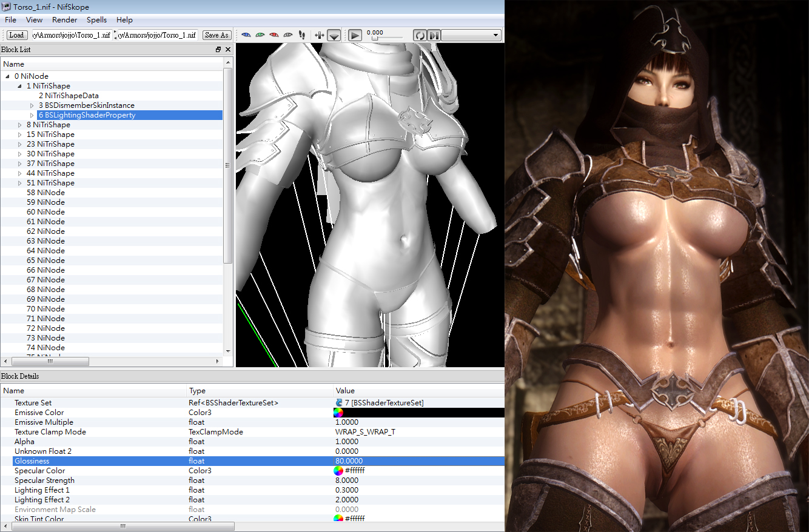Screen dimensions: 809x532
Task: Click the Specular Color wheel swatch
Action: click(338, 471)
